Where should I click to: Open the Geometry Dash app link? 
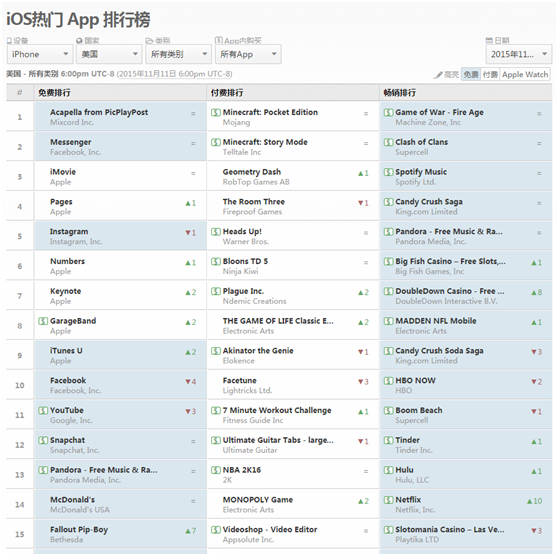coord(252,172)
